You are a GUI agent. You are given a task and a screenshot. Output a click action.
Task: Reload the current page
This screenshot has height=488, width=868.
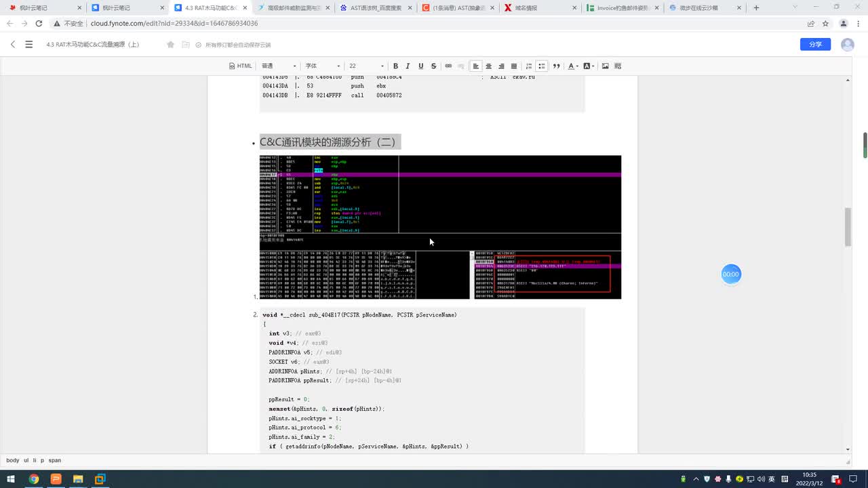click(39, 23)
